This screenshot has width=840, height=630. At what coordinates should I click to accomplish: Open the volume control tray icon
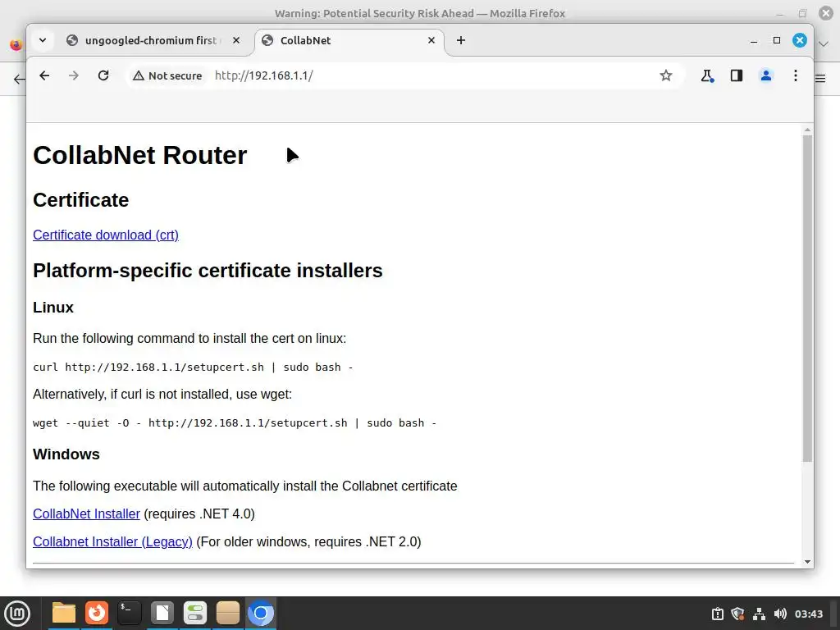click(780, 614)
